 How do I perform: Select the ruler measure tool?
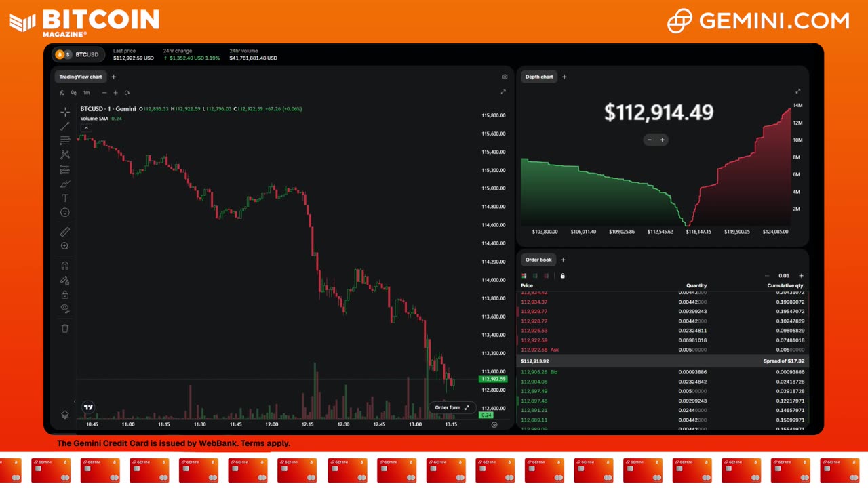tap(65, 232)
